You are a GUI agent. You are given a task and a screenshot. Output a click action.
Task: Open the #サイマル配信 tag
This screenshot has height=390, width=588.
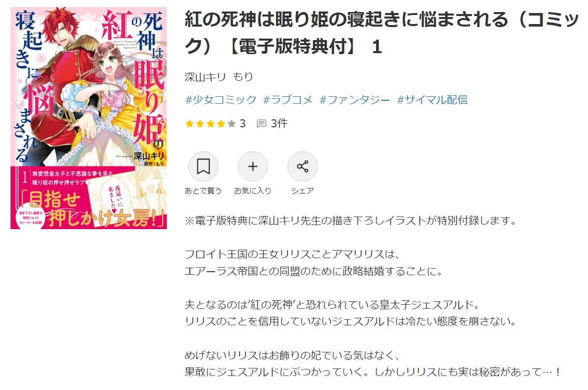coord(432,100)
